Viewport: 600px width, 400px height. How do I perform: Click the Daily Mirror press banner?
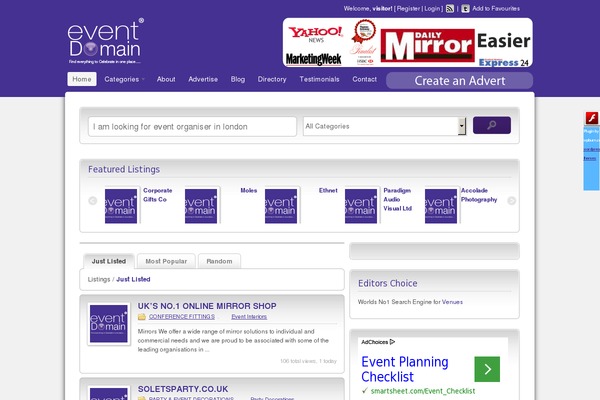coord(427,45)
